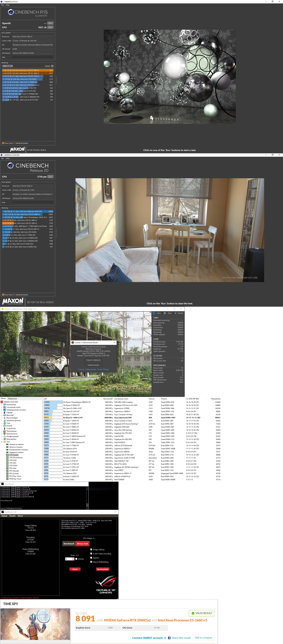Expand the Компьютер tree node

2,405
